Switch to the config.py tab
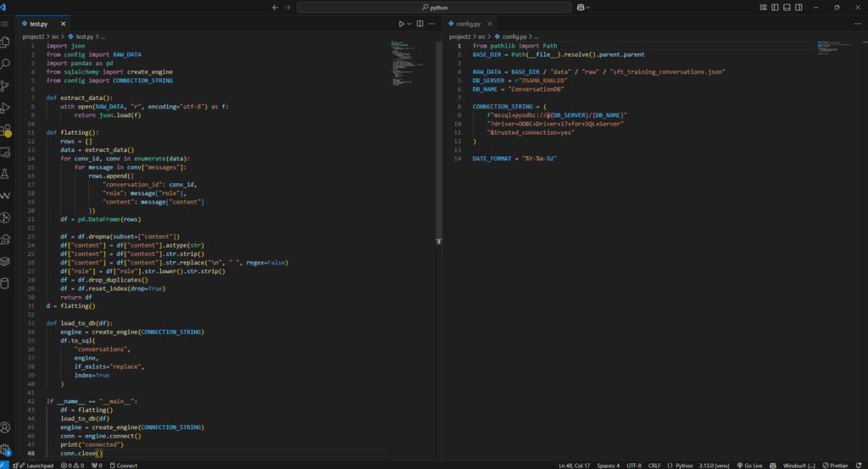The height and width of the screenshot is (469, 868). [467, 24]
